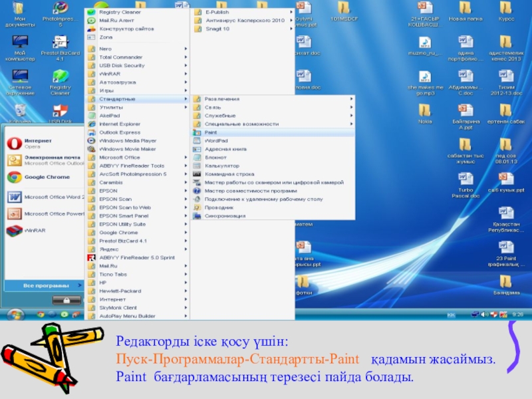Open Командная строка entry
Image resolution: width=532 pixels, height=399 pixels.
(273, 174)
